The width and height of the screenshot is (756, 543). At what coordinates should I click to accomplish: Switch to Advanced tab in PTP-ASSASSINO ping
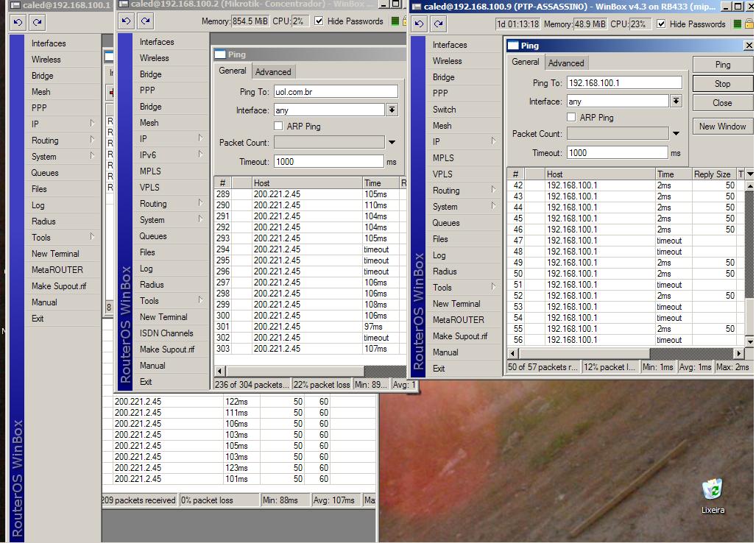(x=566, y=63)
